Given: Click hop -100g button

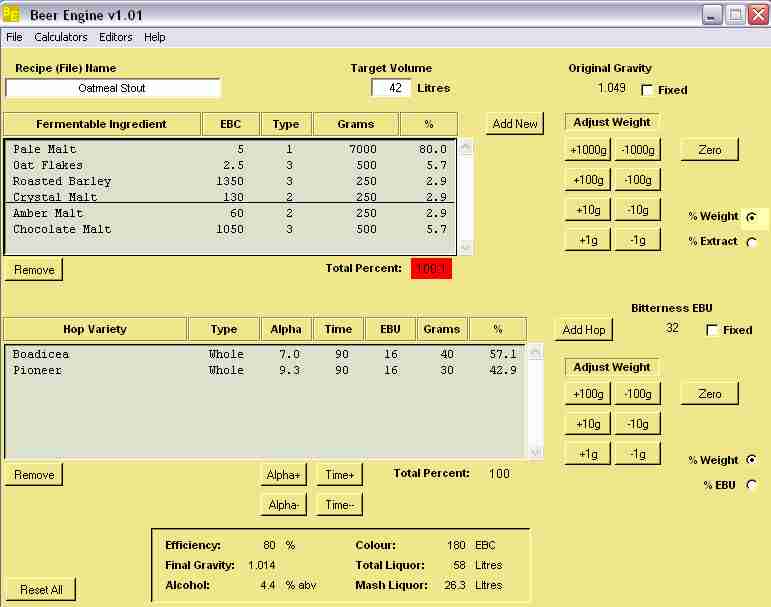Looking at the screenshot, I should [638, 394].
